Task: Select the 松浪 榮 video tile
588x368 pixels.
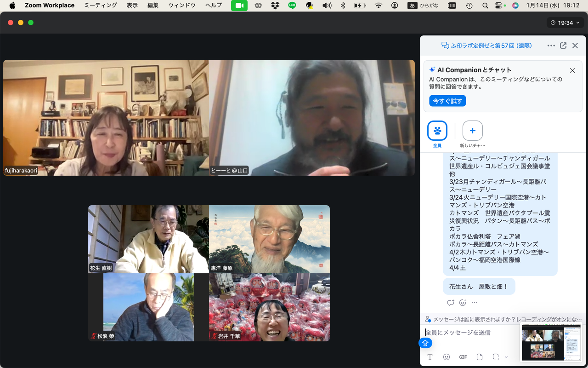Action: coord(148,307)
